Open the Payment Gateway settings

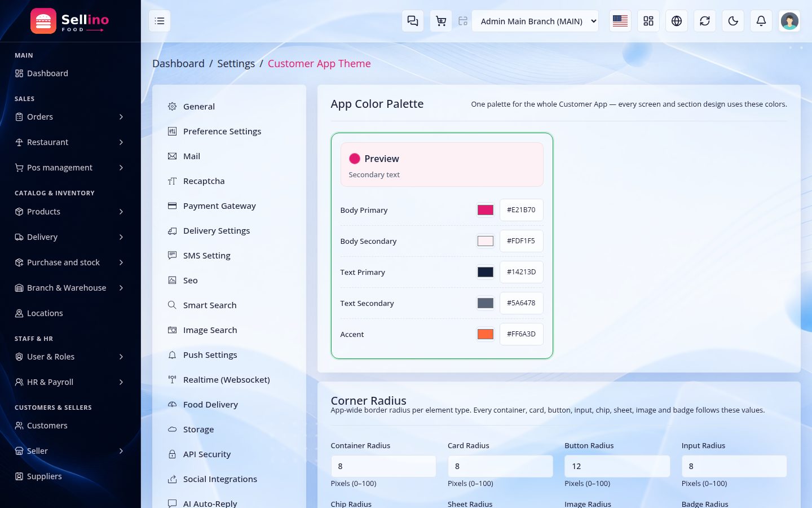(229, 206)
